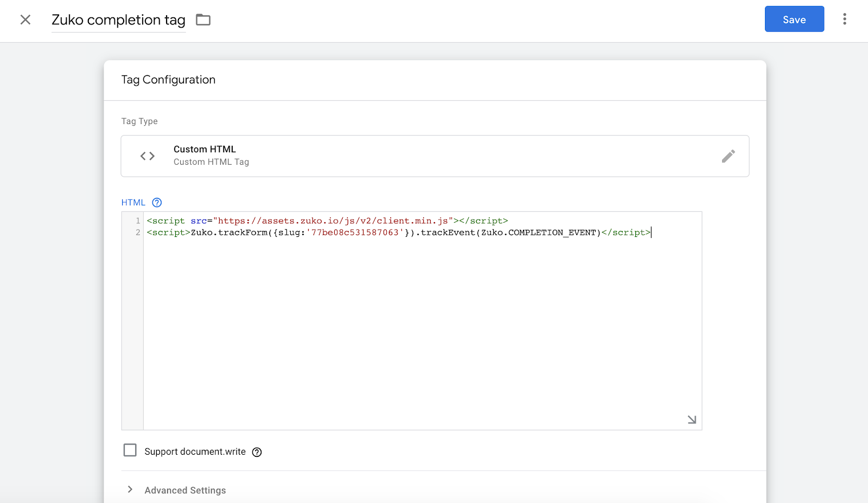Click the three-dot overflow menu
This screenshot has height=503, width=868.
[844, 18]
